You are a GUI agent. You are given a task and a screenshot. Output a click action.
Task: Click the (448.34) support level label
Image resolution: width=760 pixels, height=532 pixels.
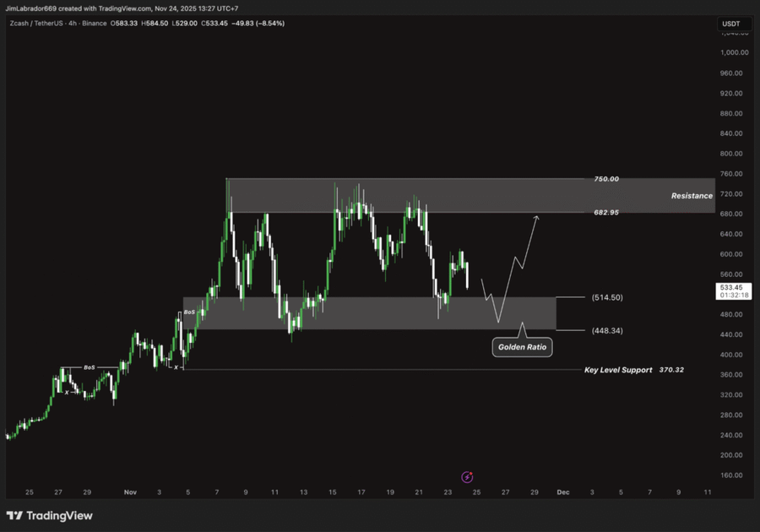(x=607, y=330)
